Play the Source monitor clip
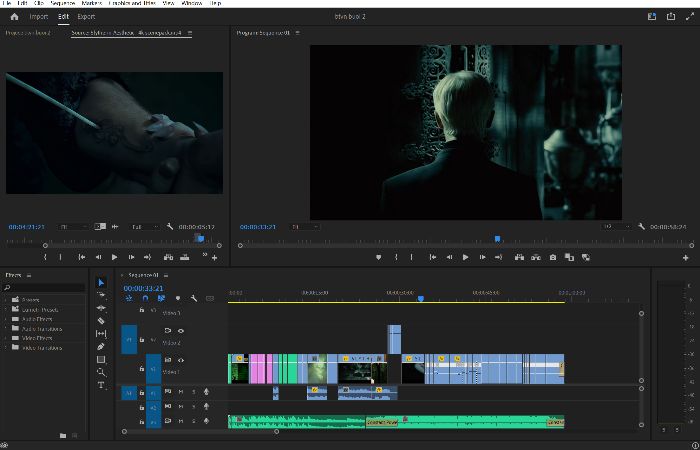This screenshot has width=700, height=450. pyautogui.click(x=114, y=257)
